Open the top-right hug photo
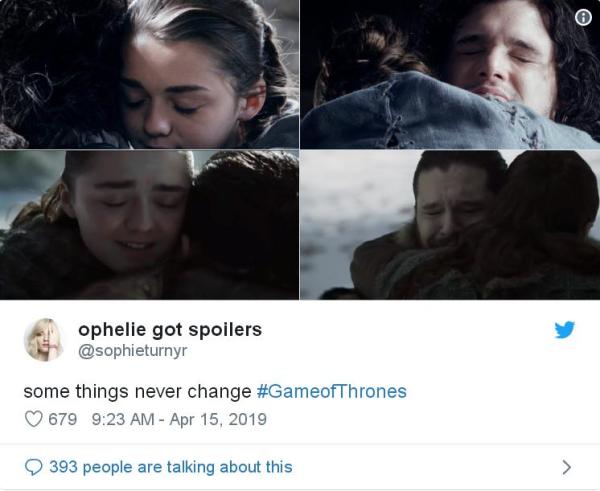This screenshot has height=491, width=600. (450, 74)
